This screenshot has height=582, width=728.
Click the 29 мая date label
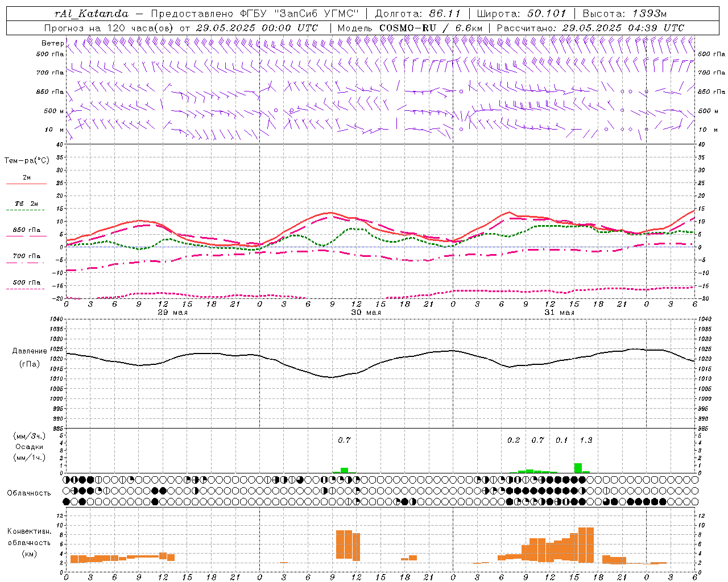[172, 313]
